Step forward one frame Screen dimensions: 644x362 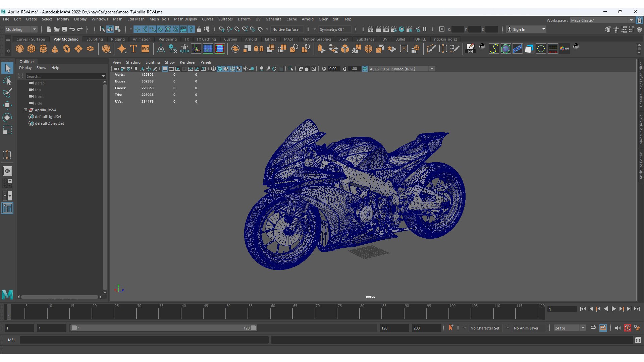point(629,309)
